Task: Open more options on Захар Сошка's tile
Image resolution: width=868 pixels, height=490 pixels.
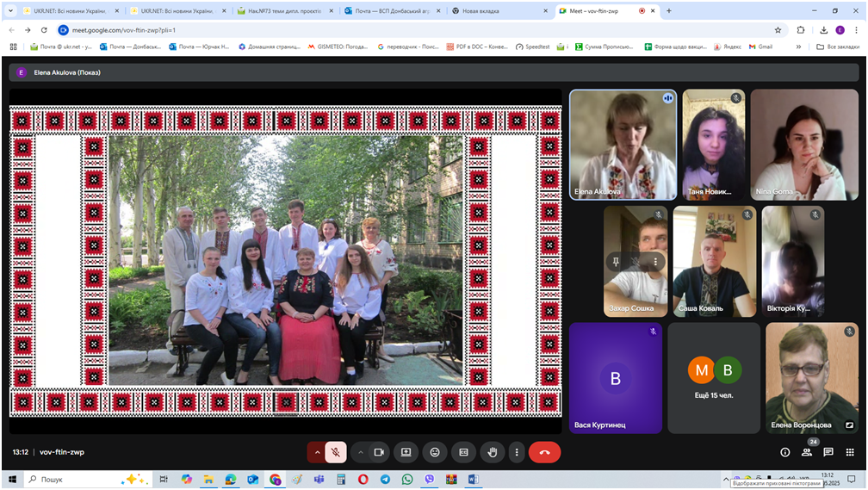Action: pyautogui.click(x=655, y=262)
